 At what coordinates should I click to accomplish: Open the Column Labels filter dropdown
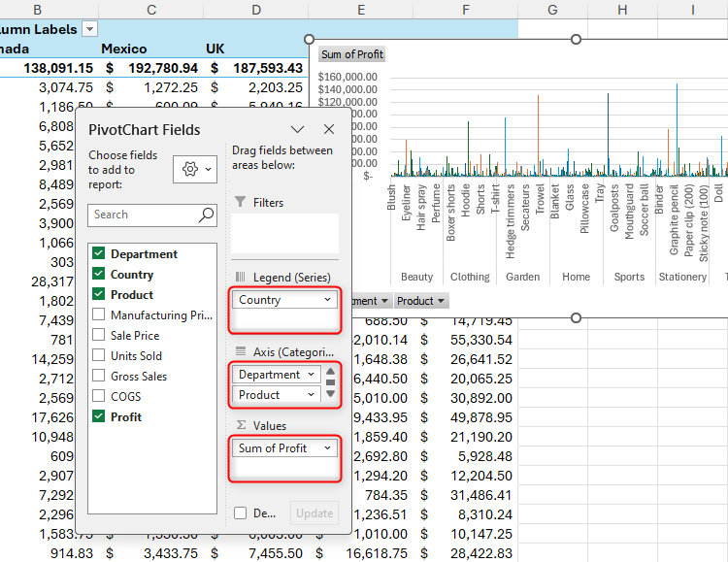point(89,29)
